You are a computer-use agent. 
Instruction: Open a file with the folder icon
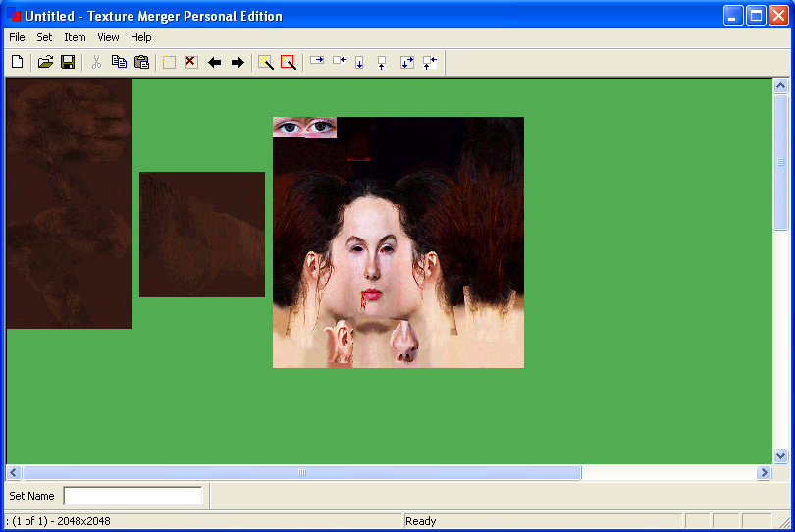click(x=45, y=62)
